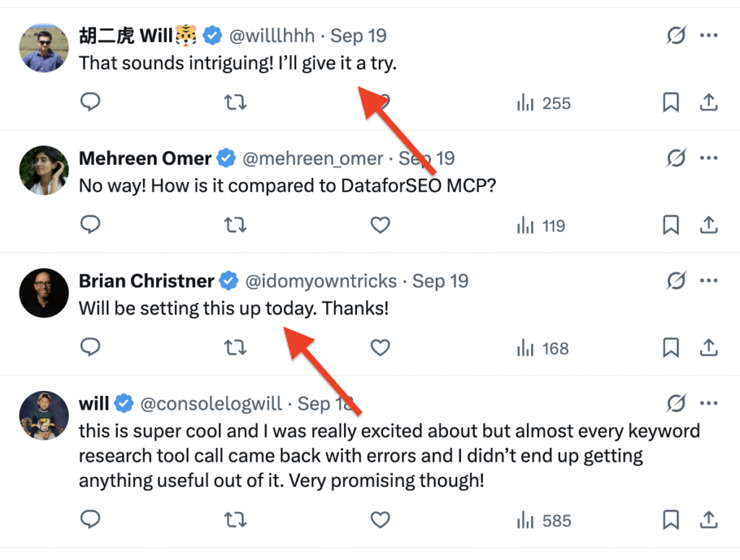Open more options for consolelogwill's tweet
This screenshot has width=740, height=560.
click(x=709, y=402)
